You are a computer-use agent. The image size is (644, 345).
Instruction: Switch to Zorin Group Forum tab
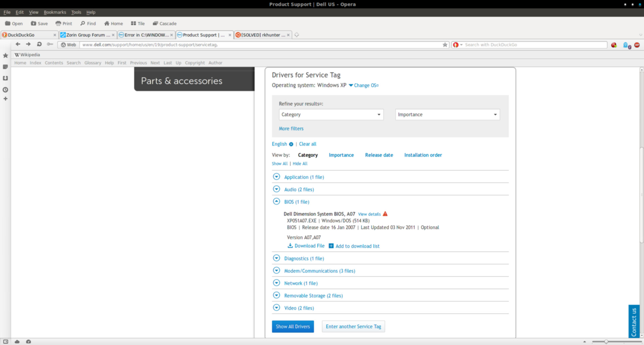point(88,35)
